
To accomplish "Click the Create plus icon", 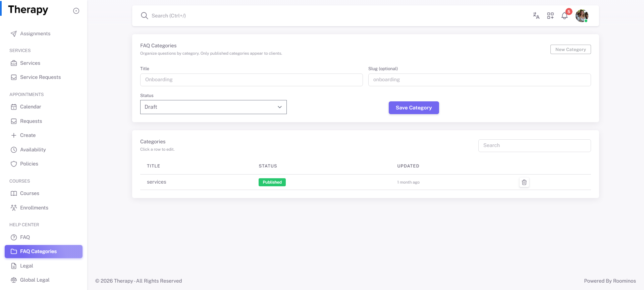I will pyautogui.click(x=14, y=135).
